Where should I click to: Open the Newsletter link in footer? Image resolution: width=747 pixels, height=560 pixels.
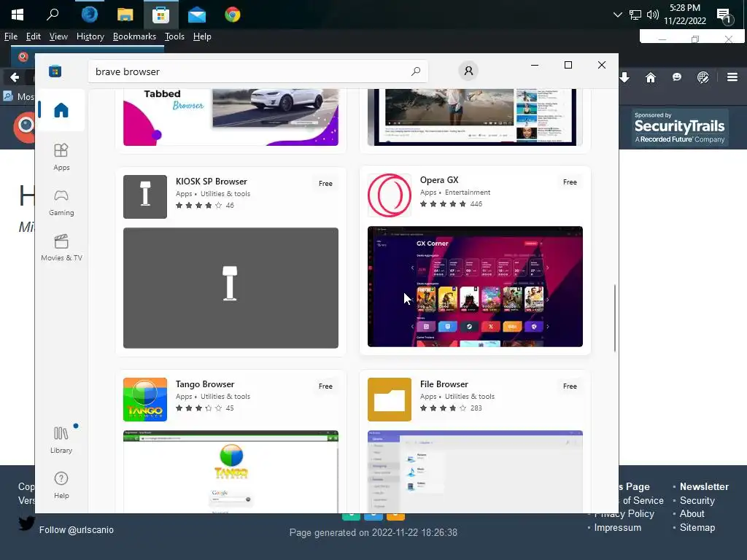704,486
